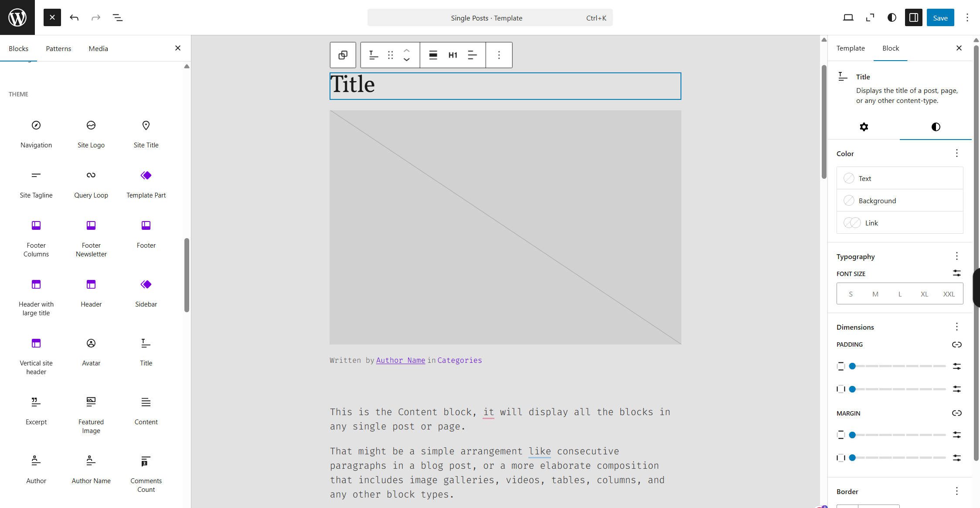Click the WordPress logo icon
This screenshot has width=980, height=508.
point(17,17)
